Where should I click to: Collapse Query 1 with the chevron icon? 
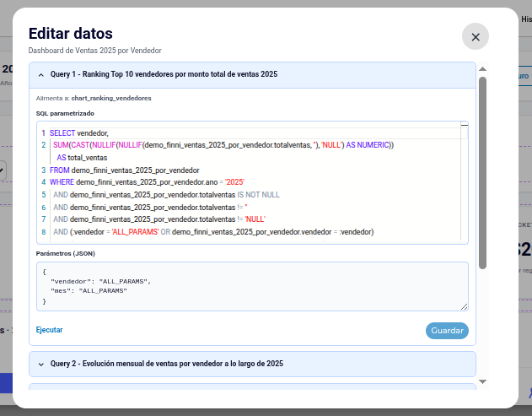(x=41, y=75)
